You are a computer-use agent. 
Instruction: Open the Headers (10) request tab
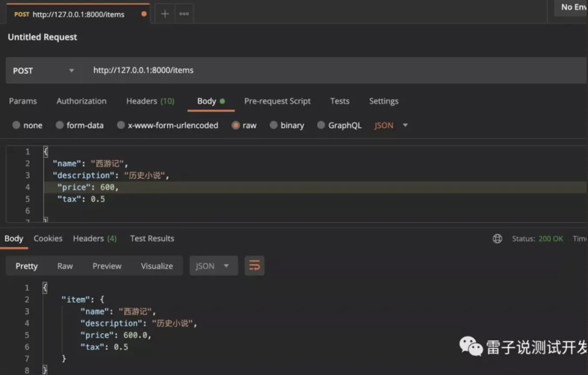click(x=150, y=101)
